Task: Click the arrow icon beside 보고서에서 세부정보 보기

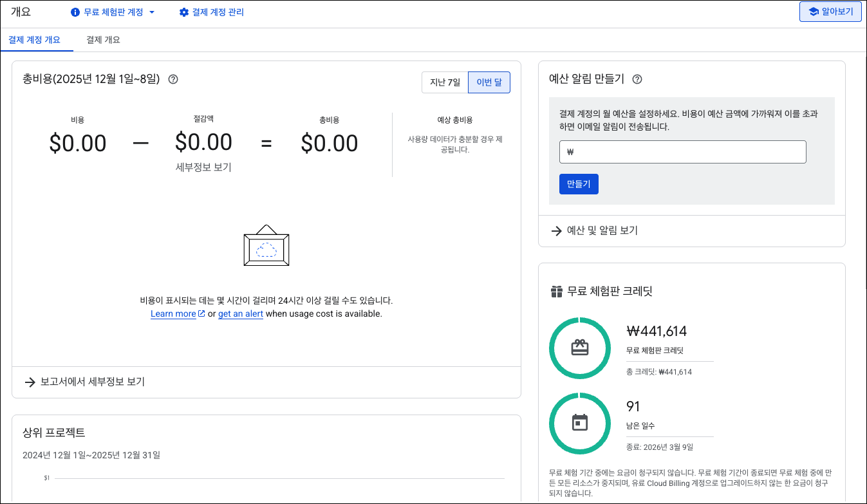Action: 30,382
